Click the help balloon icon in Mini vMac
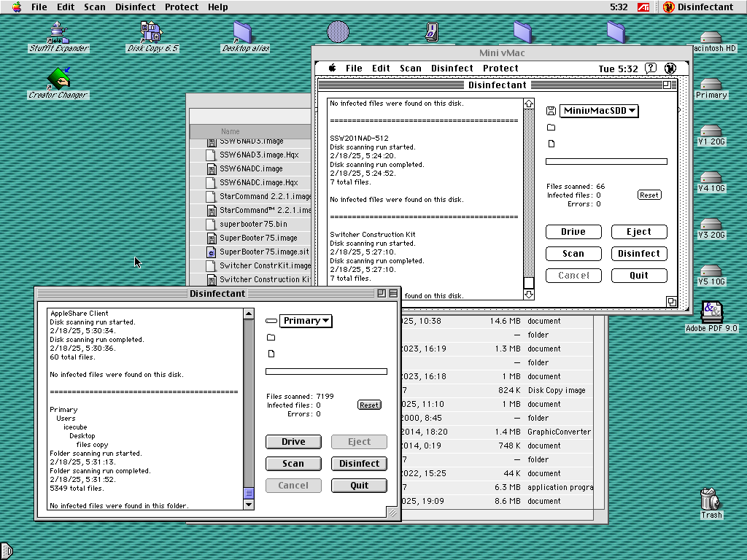Image resolution: width=747 pixels, height=560 pixels. [650, 69]
